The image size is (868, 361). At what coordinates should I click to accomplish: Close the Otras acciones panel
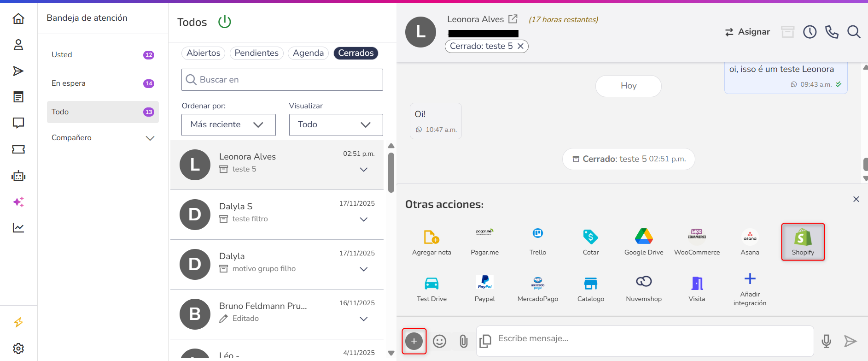pos(856,199)
